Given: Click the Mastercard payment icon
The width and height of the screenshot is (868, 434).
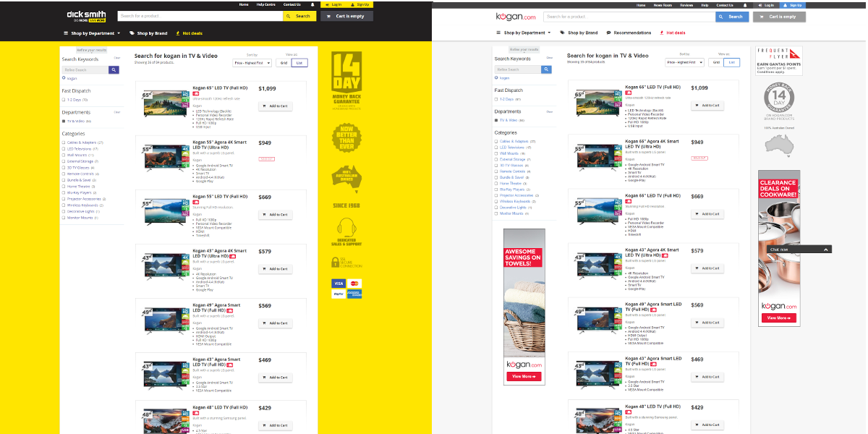Looking at the screenshot, I should point(354,284).
